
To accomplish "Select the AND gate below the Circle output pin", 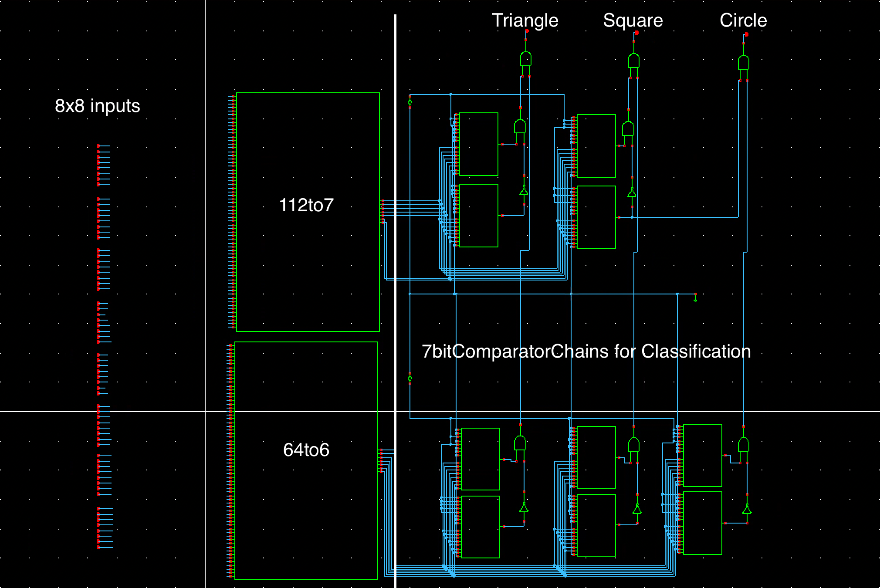I will click(743, 63).
